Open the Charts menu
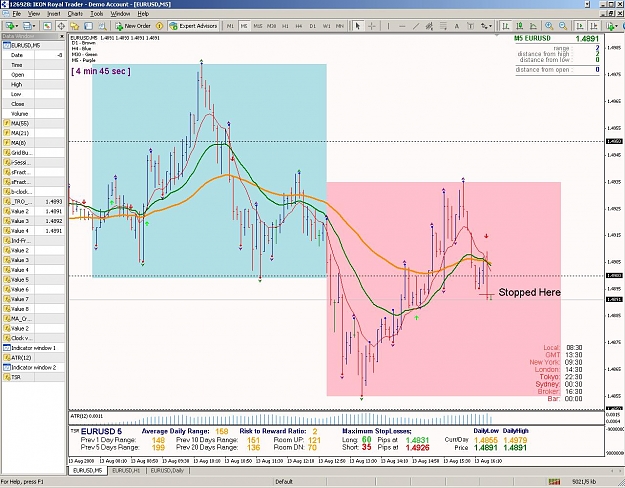Image resolution: width=625 pixels, height=488 pixels. [x=75, y=14]
